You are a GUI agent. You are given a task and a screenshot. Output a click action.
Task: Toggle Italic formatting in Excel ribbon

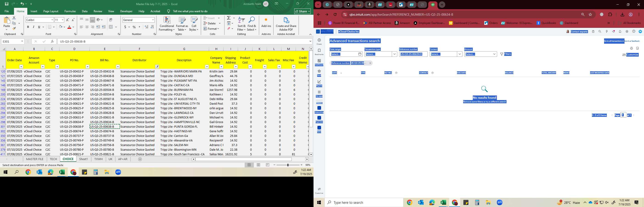(x=34, y=27)
